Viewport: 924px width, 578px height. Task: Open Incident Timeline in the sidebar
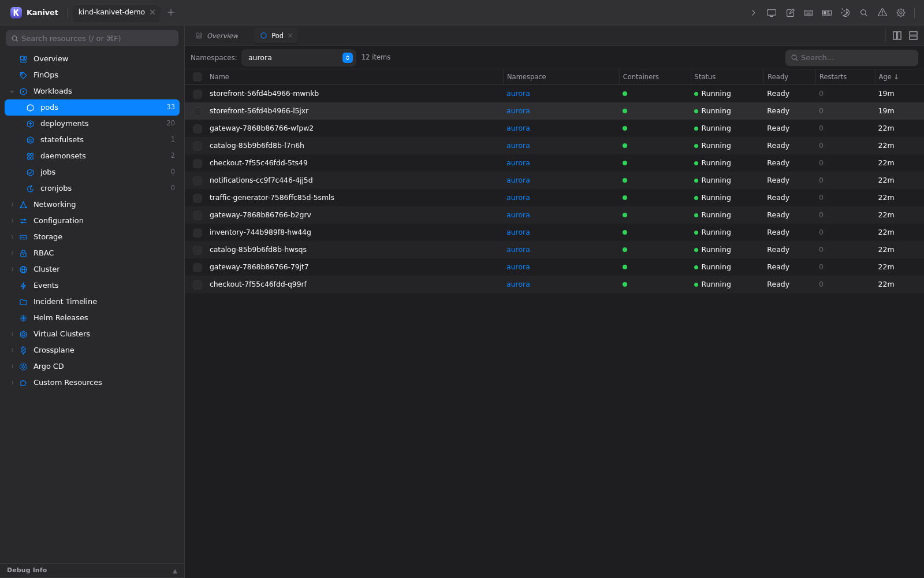tap(92, 302)
